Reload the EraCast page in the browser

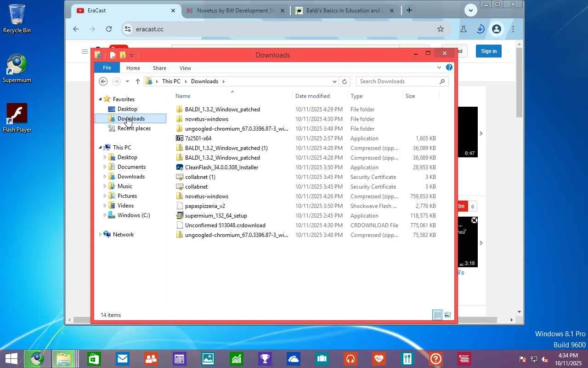pyautogui.click(x=109, y=29)
